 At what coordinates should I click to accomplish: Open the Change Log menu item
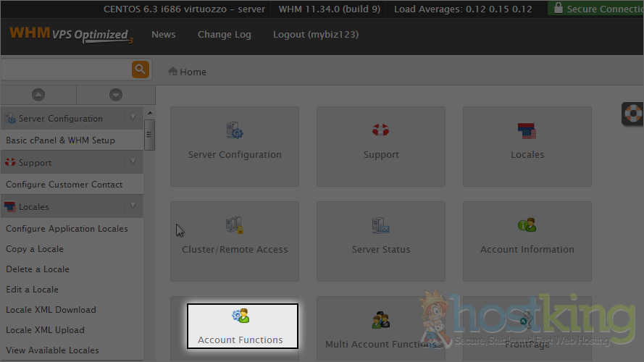[224, 35]
